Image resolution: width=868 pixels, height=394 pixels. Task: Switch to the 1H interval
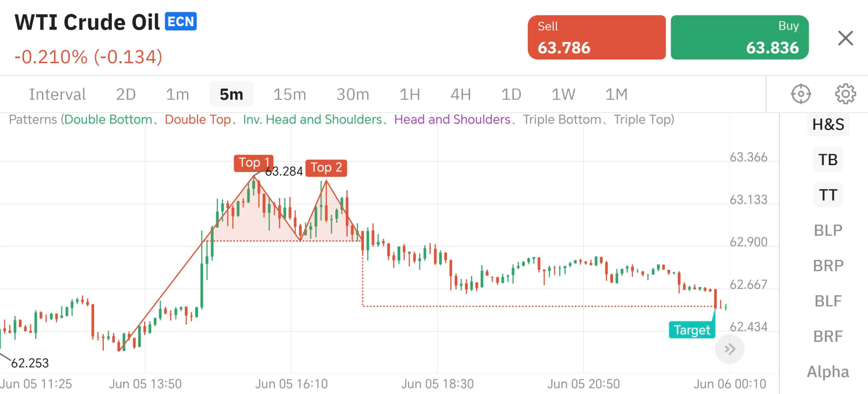pos(410,94)
